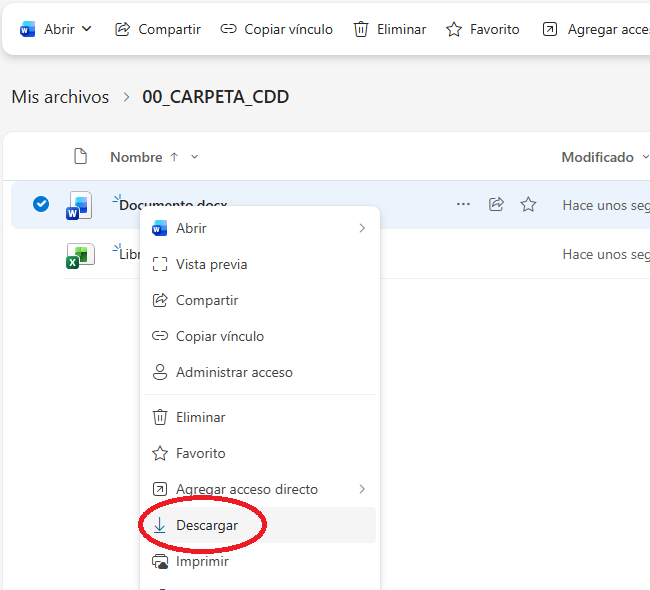Click Copiar vínculo in the top toolbar
The image size is (650, 590).
click(276, 29)
